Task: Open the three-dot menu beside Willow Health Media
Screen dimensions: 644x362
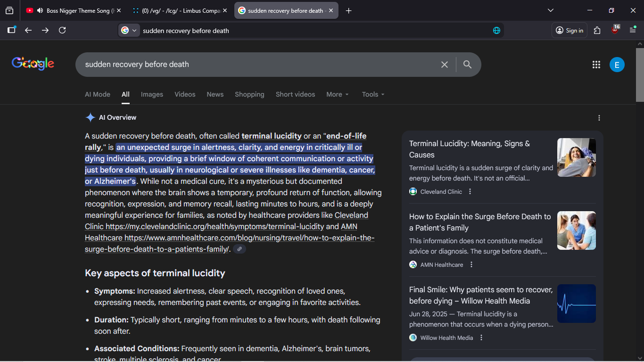Action: point(481,338)
